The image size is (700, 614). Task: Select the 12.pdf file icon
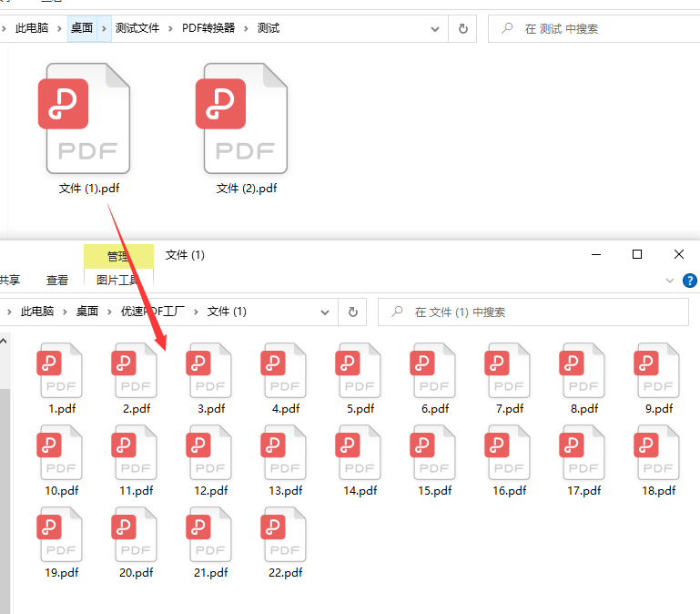(x=209, y=452)
